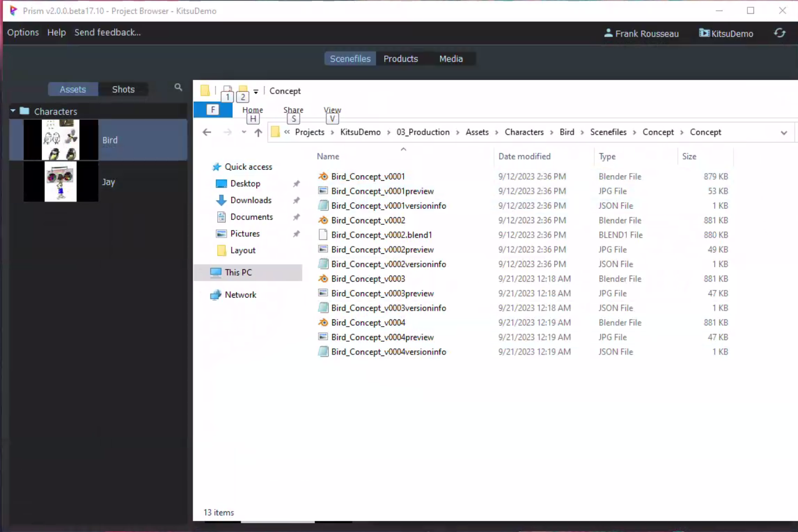The height and width of the screenshot is (532, 798).
Task: Switch to the Media tab
Action: coord(451,58)
